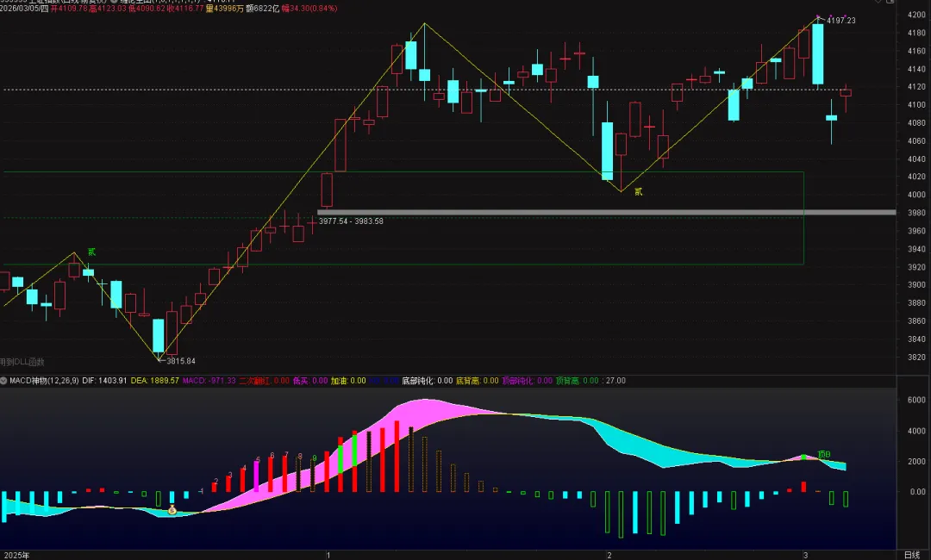Click the 4200 level on the price axis
The image size is (931, 560).
tap(916, 15)
